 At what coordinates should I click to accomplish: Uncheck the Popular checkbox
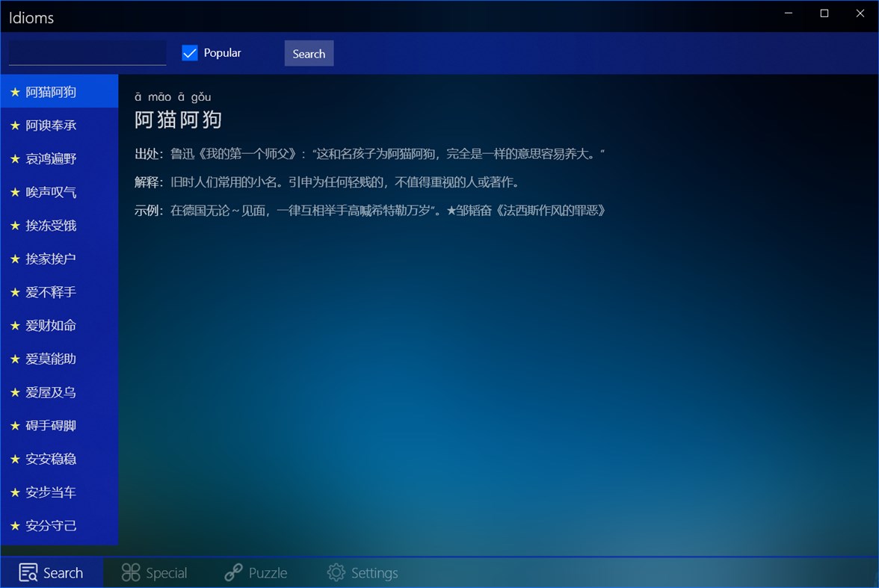click(x=189, y=52)
